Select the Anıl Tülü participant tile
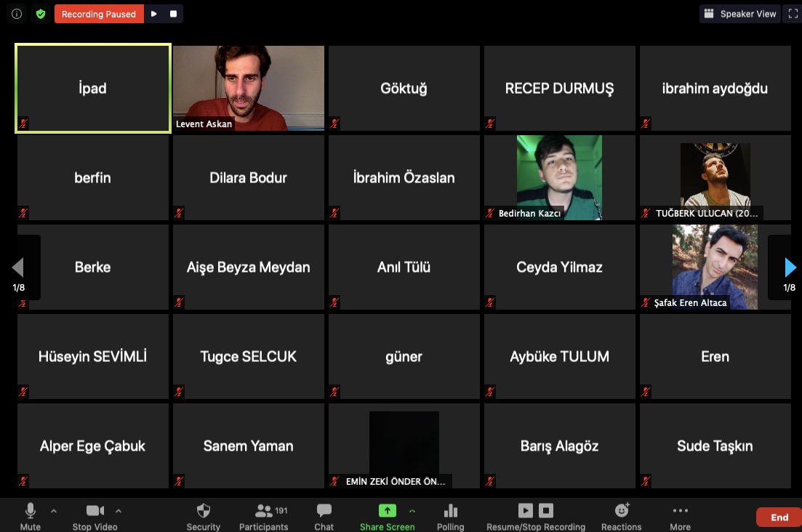This screenshot has width=802, height=532. click(x=404, y=267)
